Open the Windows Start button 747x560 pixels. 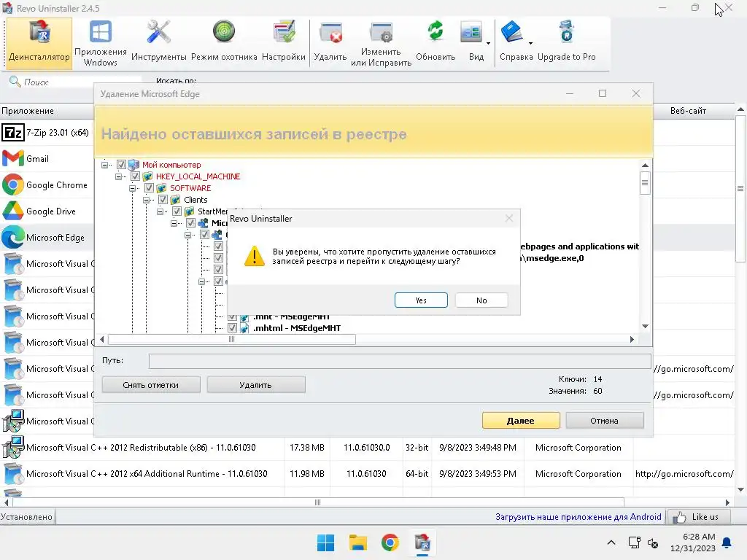pos(326,542)
